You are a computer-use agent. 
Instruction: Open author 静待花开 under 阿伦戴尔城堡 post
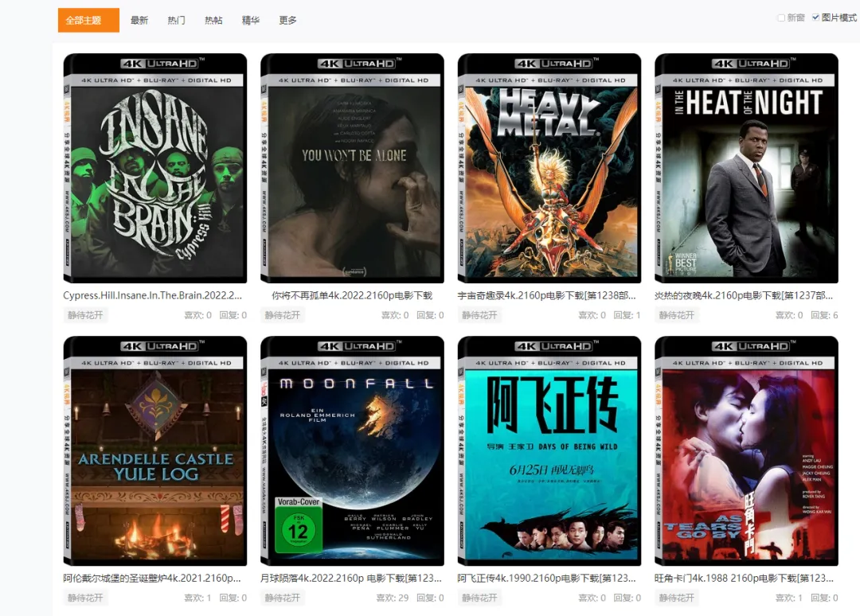point(85,598)
